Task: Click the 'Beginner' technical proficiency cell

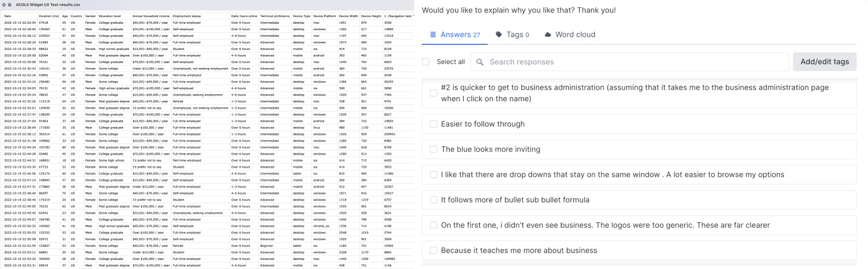Action: click(x=267, y=246)
